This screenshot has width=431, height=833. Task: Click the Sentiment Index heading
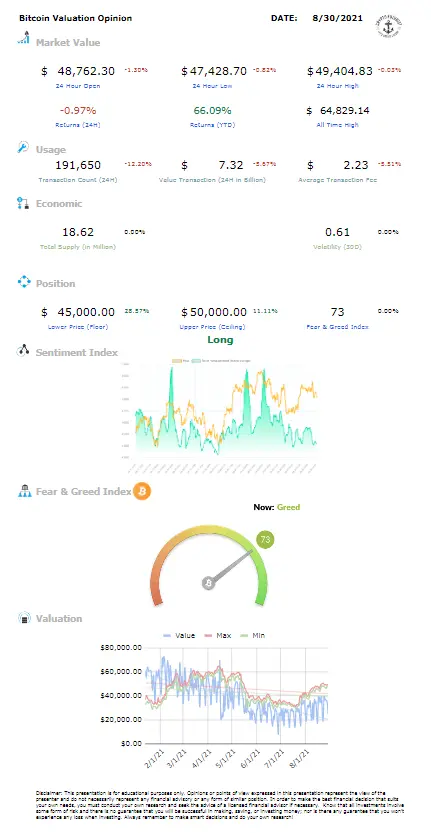pos(77,352)
